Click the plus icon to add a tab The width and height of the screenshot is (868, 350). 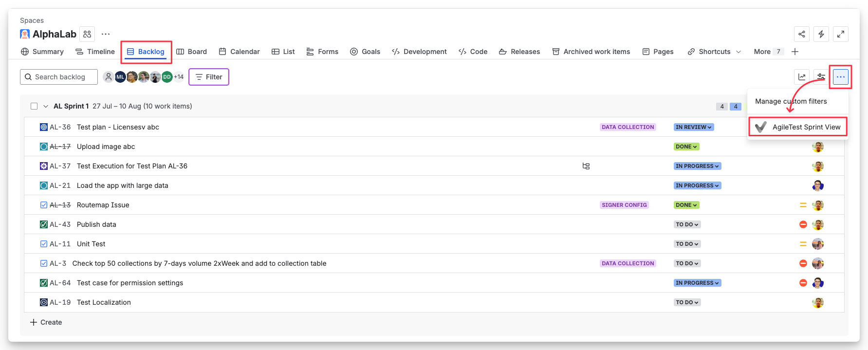(795, 52)
